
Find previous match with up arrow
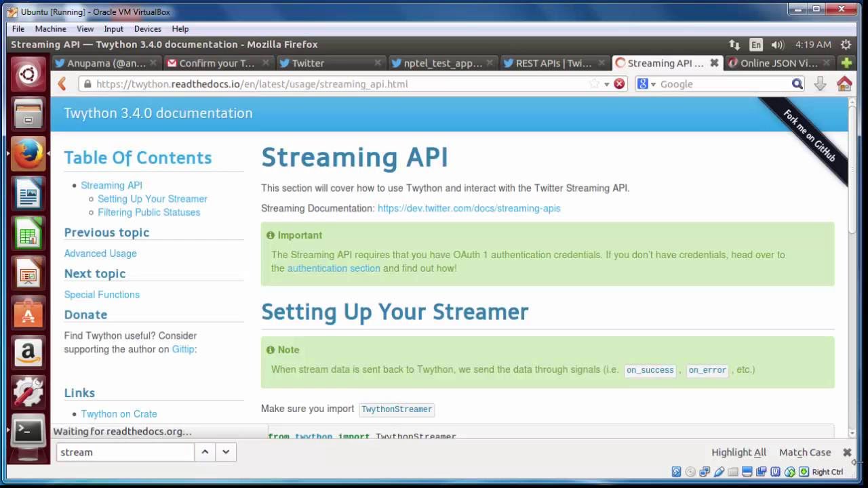point(205,452)
